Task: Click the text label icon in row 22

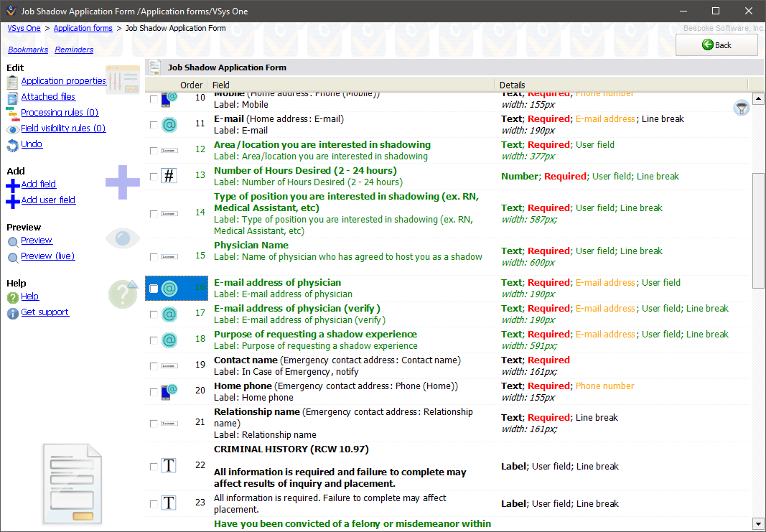Action: pyautogui.click(x=169, y=466)
